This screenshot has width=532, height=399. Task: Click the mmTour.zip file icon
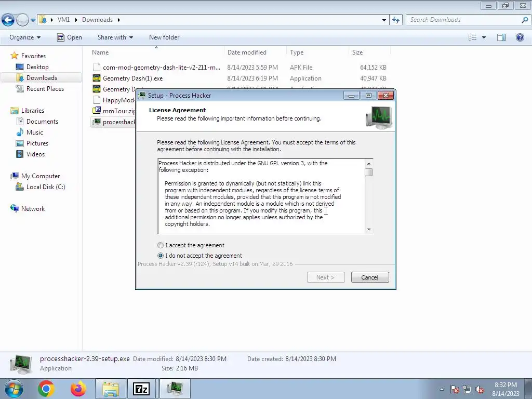97,111
